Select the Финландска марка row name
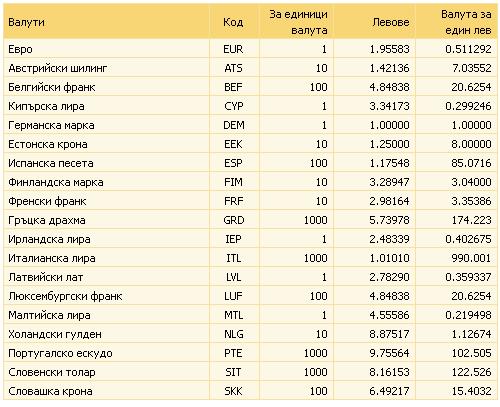 pyautogui.click(x=56, y=182)
